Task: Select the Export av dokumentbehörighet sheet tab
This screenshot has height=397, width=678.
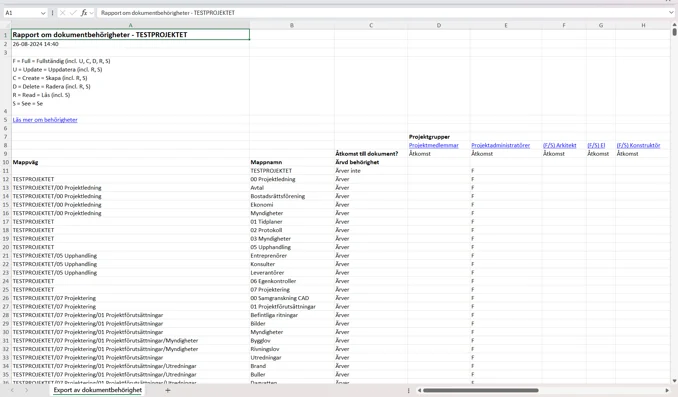Action: [x=98, y=390]
